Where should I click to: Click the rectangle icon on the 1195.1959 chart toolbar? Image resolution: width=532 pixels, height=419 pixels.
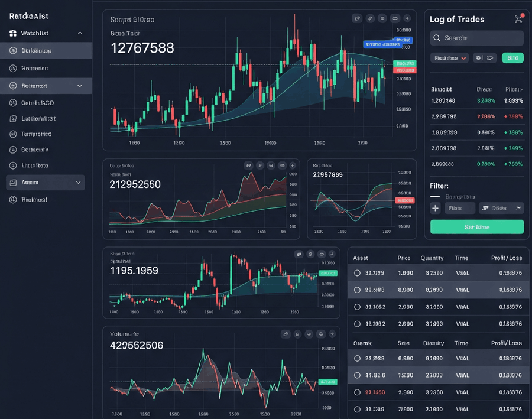[322, 254]
